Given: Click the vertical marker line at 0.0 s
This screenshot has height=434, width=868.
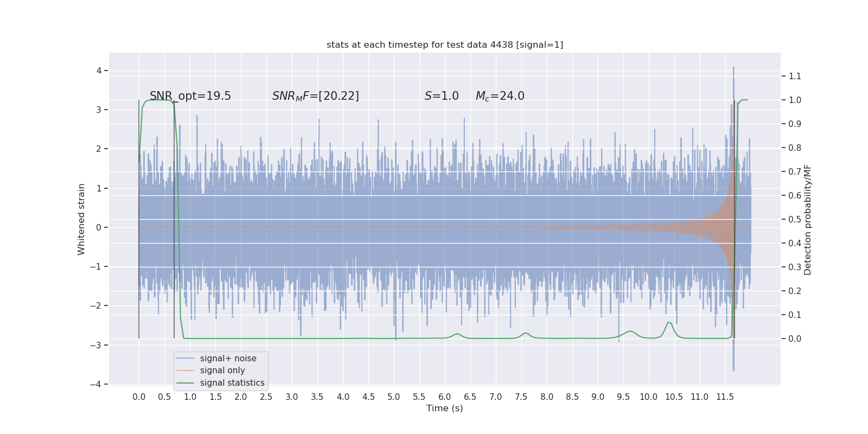Looking at the screenshot, I should click(139, 219).
